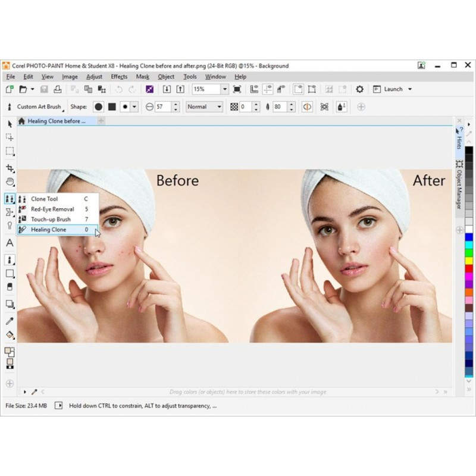Viewport: 476px width, 476px height.
Task: Select the Drop Shadow tool
Action: (10, 303)
